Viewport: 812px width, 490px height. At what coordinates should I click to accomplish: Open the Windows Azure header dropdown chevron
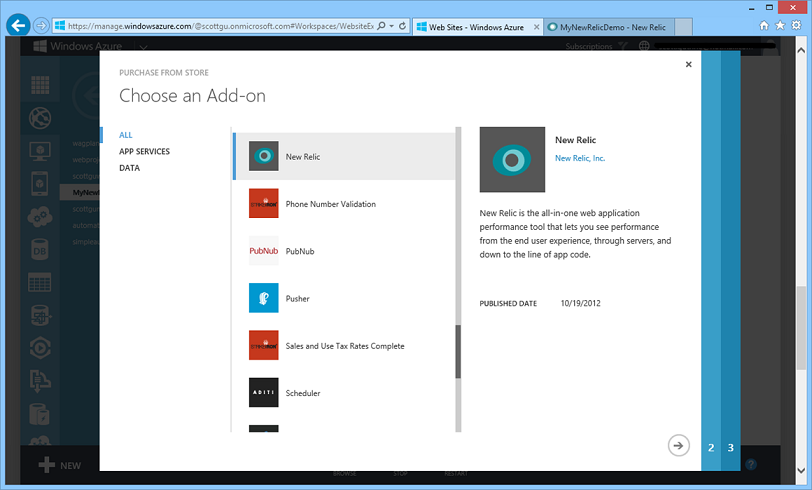click(143, 47)
